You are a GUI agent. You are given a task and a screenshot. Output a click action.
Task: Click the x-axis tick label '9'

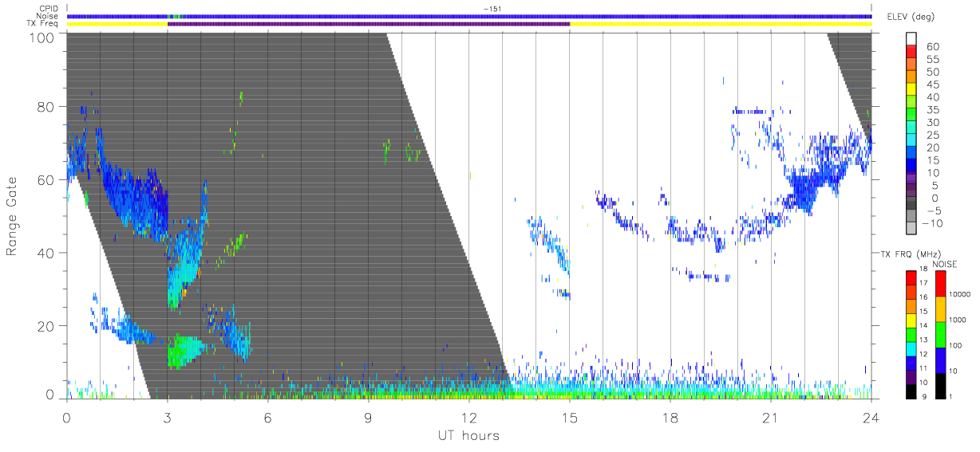click(368, 418)
